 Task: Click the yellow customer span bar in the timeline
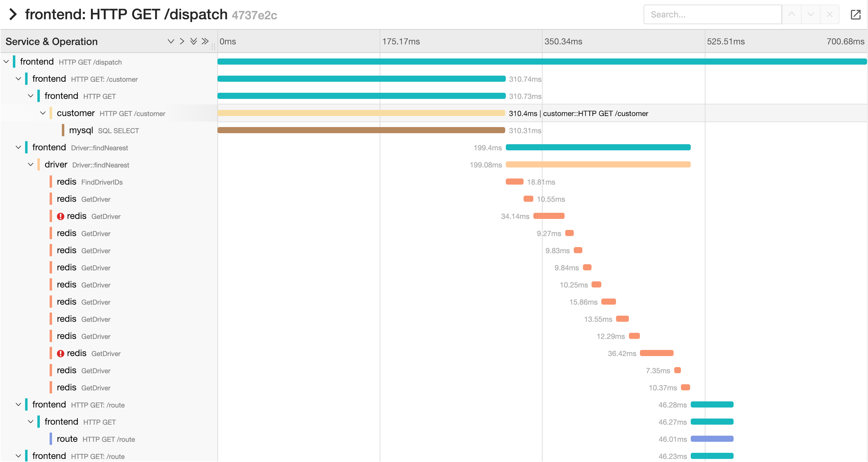click(x=361, y=113)
